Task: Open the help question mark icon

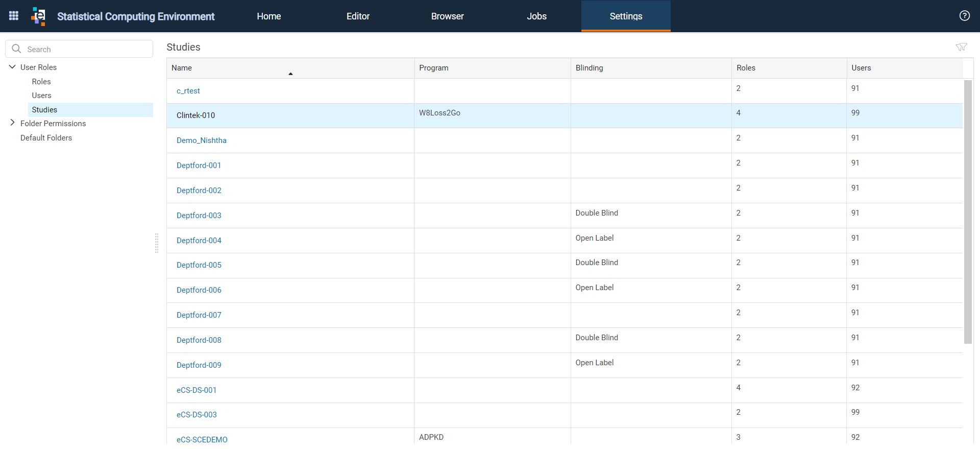Action: tap(964, 16)
